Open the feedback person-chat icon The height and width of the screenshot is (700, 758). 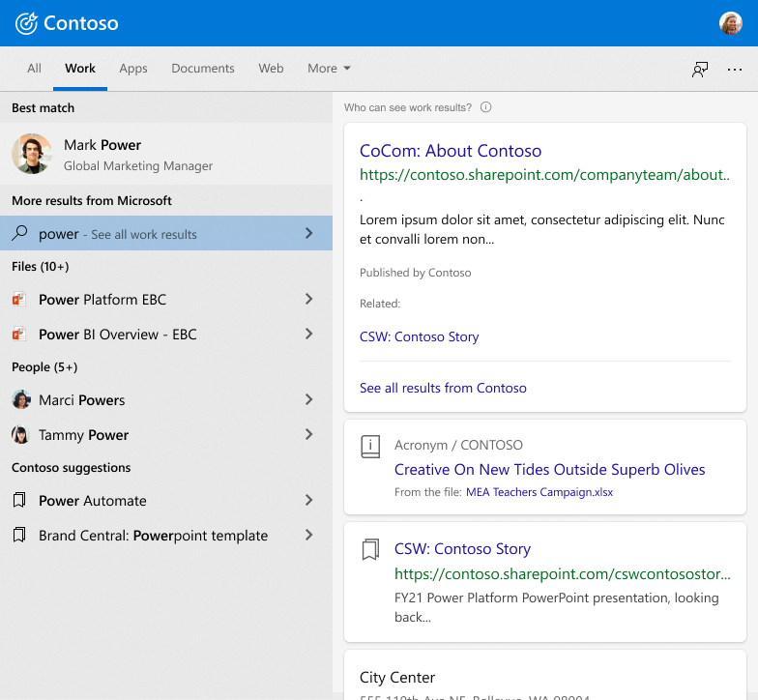click(x=700, y=70)
